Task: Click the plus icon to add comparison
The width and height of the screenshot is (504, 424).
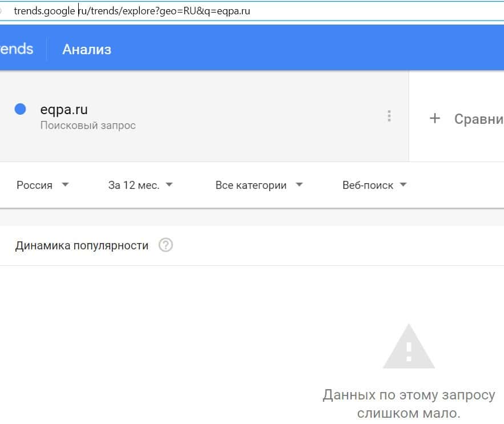Action: pyautogui.click(x=435, y=119)
